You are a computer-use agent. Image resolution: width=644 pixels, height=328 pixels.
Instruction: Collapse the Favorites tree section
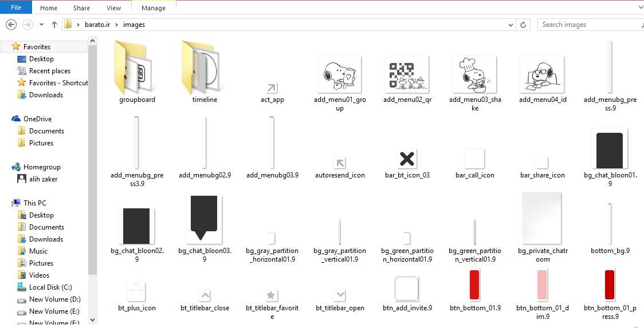pos(6,47)
